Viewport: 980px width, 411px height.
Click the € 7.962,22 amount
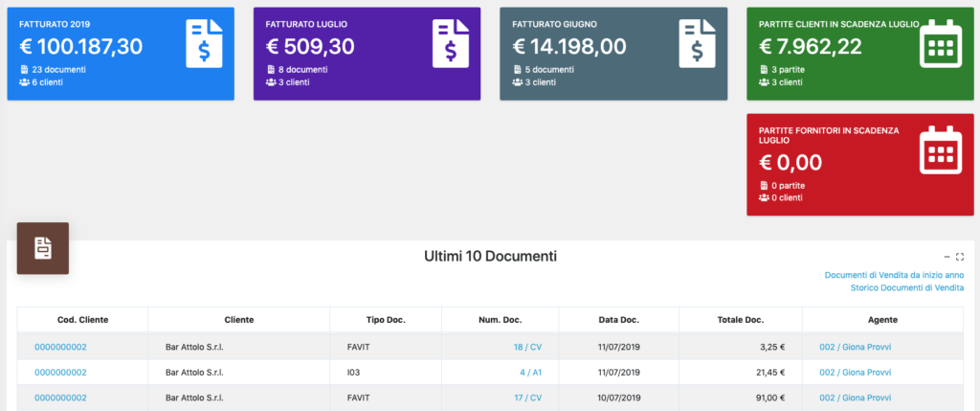811,46
